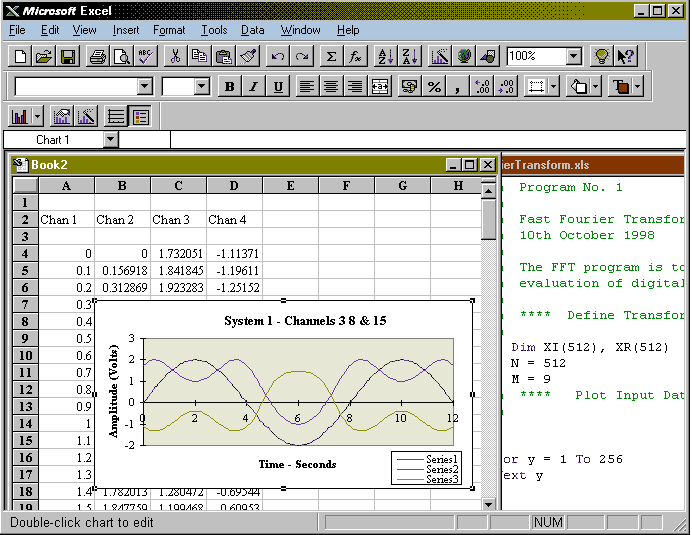Expand the Chart Type dropdown arrow
This screenshot has height=535, width=692.
click(x=38, y=117)
